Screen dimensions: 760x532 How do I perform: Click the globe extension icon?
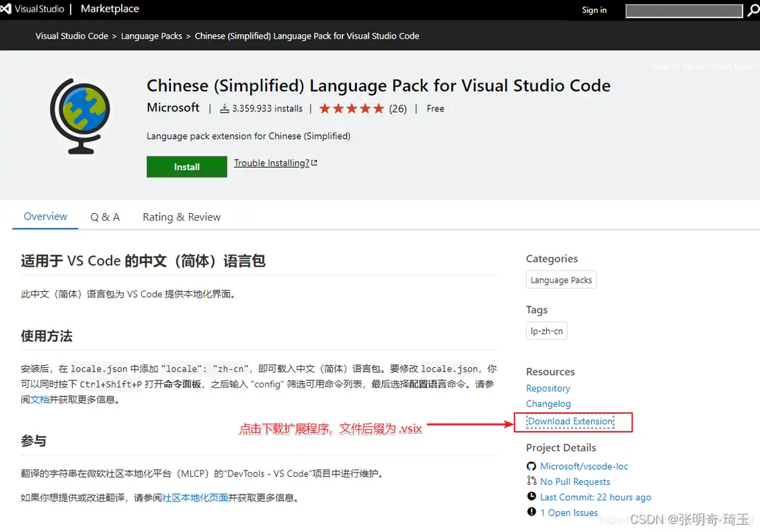[x=80, y=116]
